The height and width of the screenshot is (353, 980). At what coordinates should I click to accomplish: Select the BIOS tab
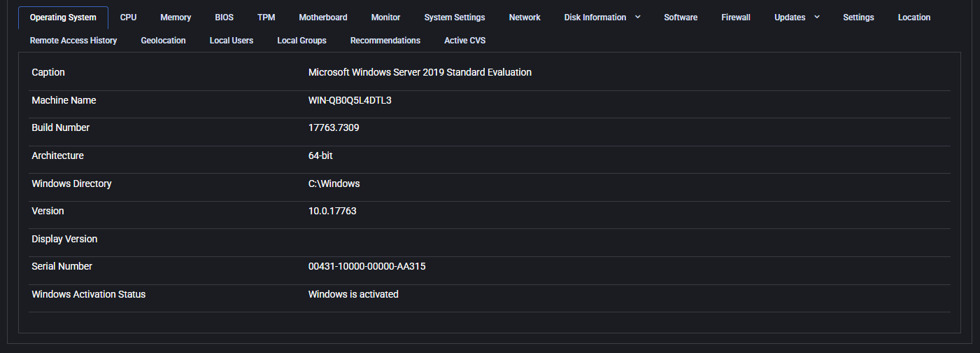pyautogui.click(x=224, y=18)
